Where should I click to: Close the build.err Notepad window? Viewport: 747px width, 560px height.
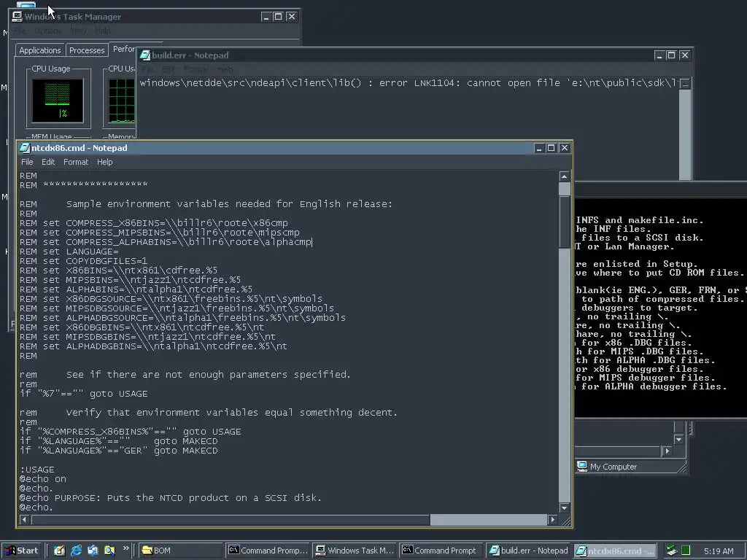click(x=684, y=55)
